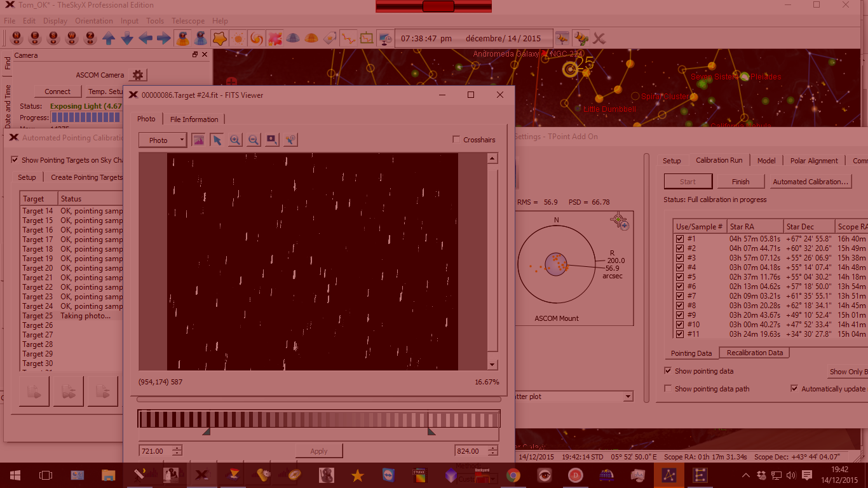Viewport: 868px width, 488px height.
Task: Toggle the star display icon in toolbar
Action: click(219, 39)
